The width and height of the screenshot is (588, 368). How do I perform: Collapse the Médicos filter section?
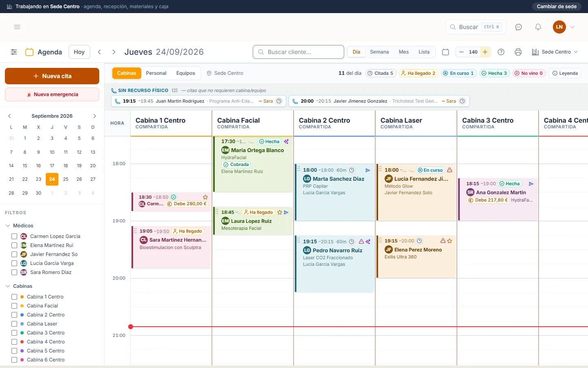click(x=8, y=226)
